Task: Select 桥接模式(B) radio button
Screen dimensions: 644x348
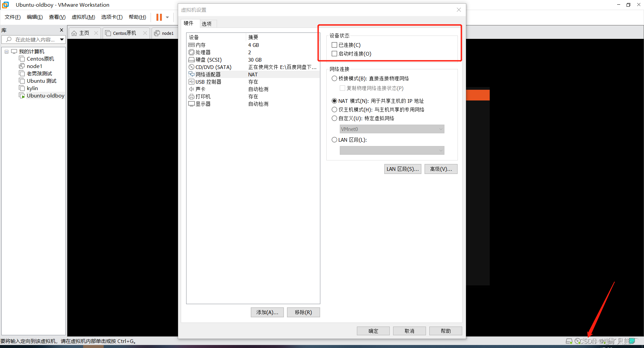Action: click(334, 78)
